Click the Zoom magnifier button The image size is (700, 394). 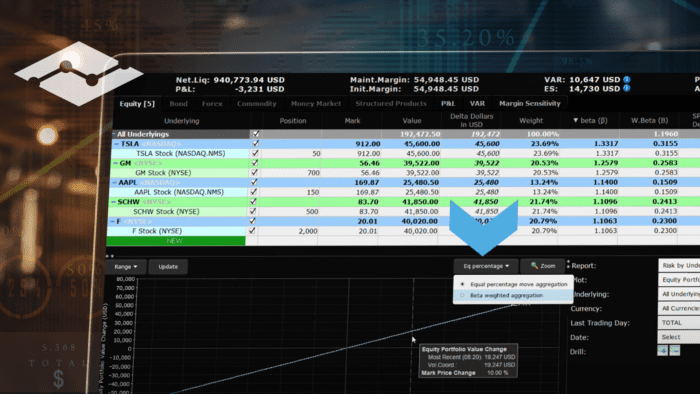[542, 266]
